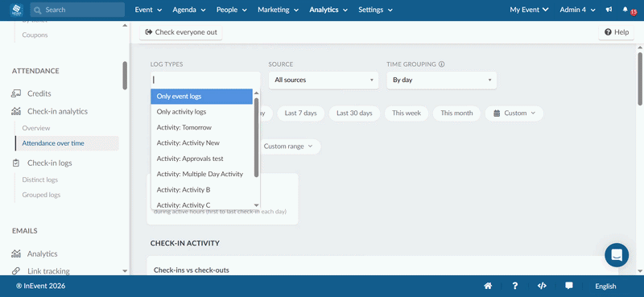The width and height of the screenshot is (644, 297).
Task: Open the Marketing menu
Action: [278, 10]
